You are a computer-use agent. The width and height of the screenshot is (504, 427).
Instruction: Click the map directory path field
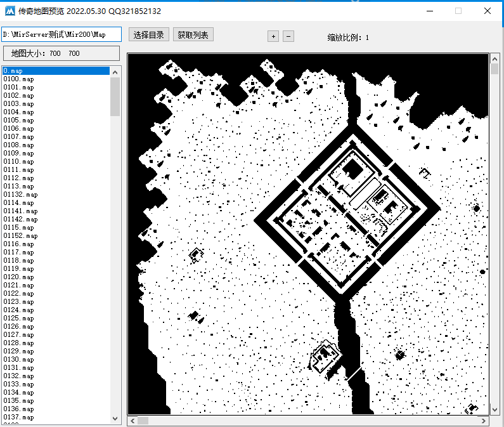[x=61, y=34]
